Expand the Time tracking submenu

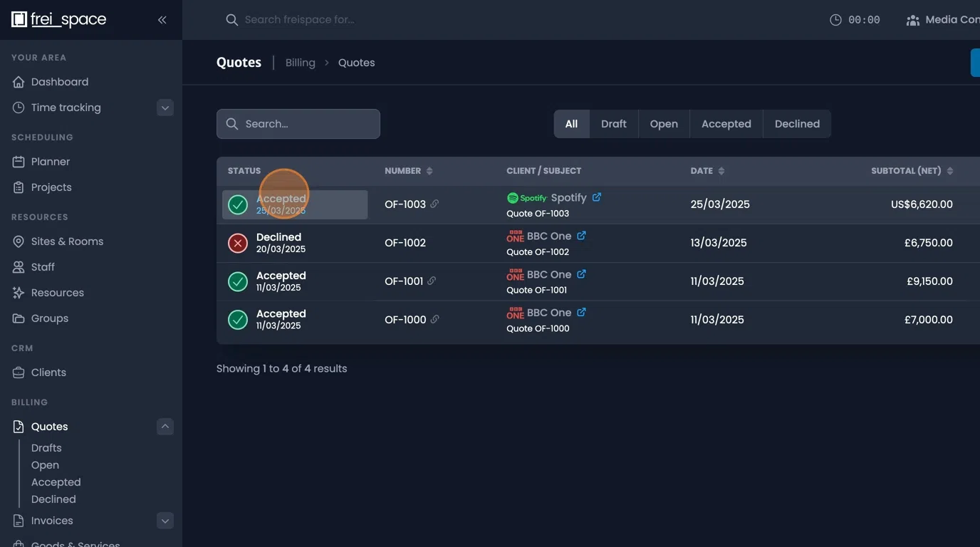click(x=165, y=108)
